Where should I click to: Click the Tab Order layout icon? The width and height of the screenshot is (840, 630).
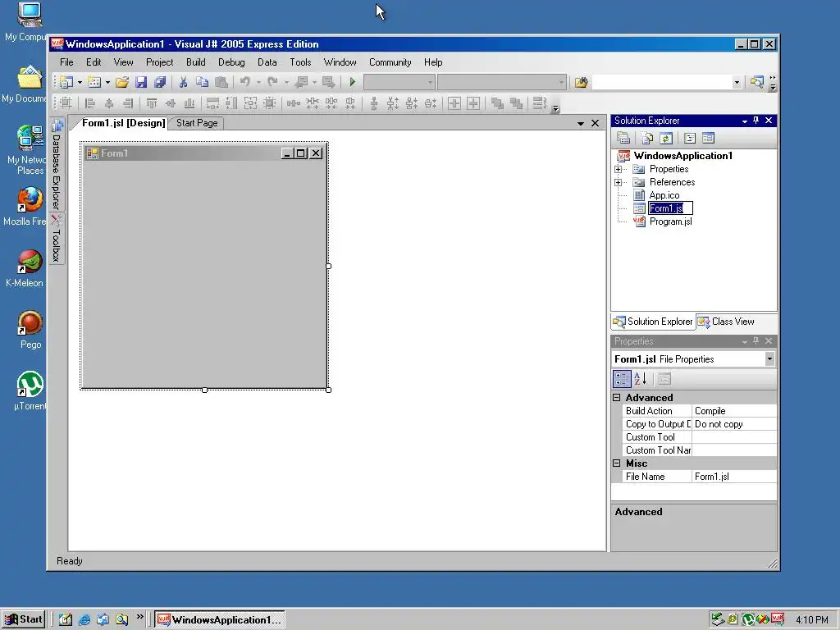point(540,103)
